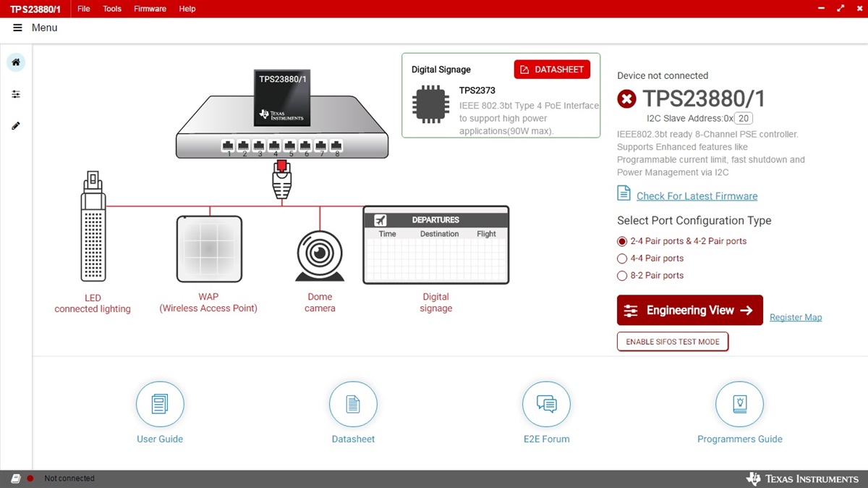Click the User Guide text link

click(x=160, y=439)
